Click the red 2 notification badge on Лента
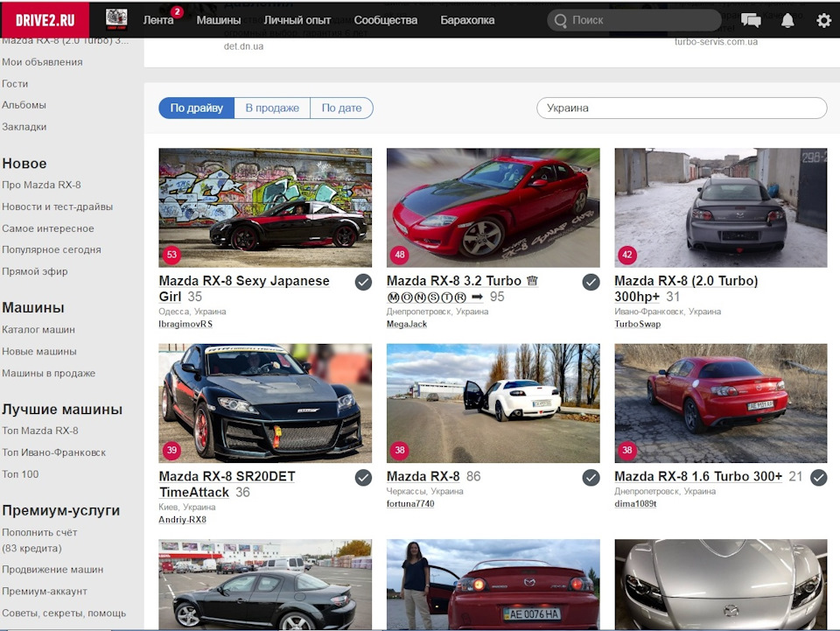 [177, 11]
